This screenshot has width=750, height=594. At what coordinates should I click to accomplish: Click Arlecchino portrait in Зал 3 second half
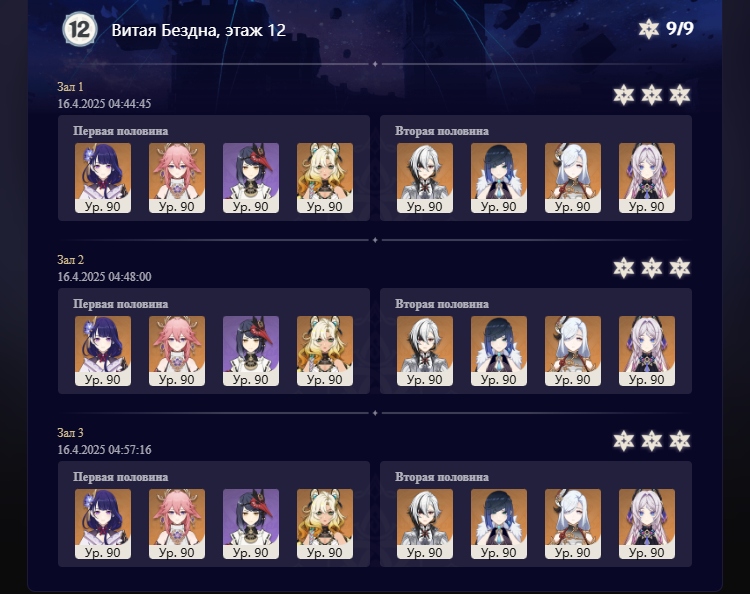[x=425, y=524]
